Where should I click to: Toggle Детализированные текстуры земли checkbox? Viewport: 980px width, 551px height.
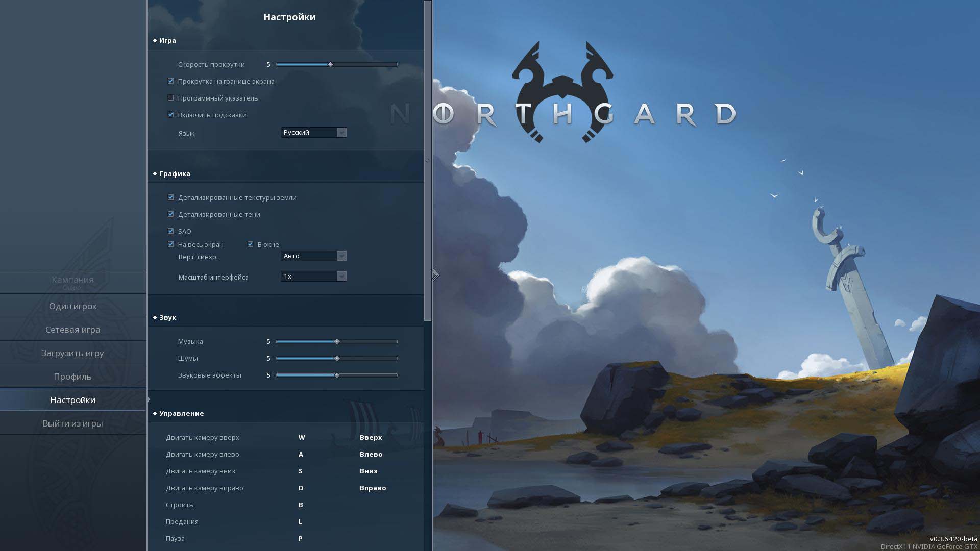point(170,197)
